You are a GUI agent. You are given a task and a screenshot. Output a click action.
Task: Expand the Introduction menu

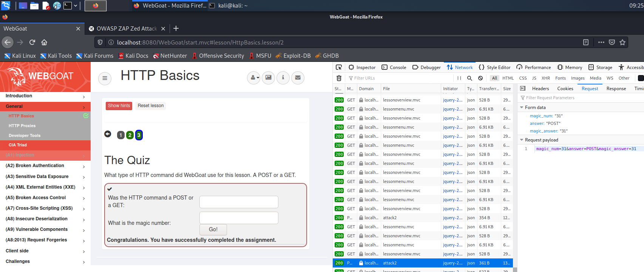tap(45, 96)
